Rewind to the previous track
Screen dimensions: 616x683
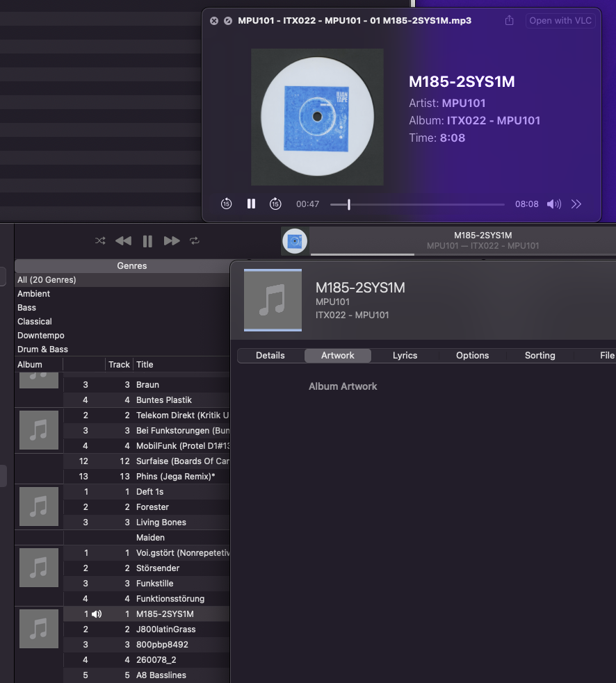click(x=123, y=240)
